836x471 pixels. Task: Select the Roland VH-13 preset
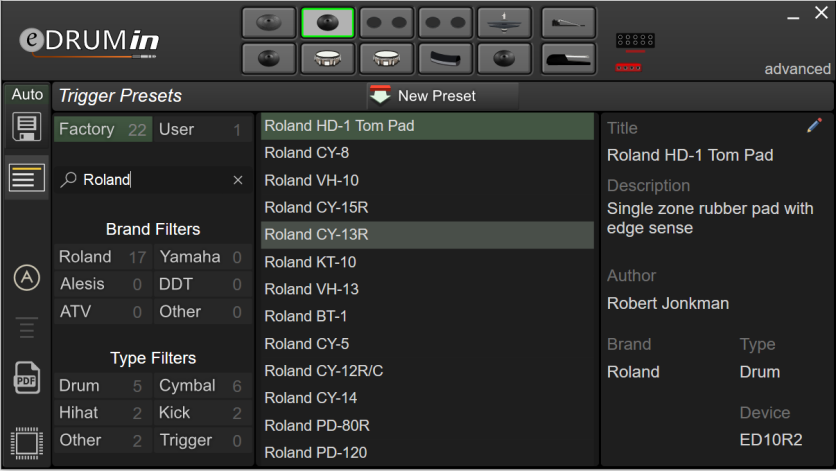tap(427, 289)
